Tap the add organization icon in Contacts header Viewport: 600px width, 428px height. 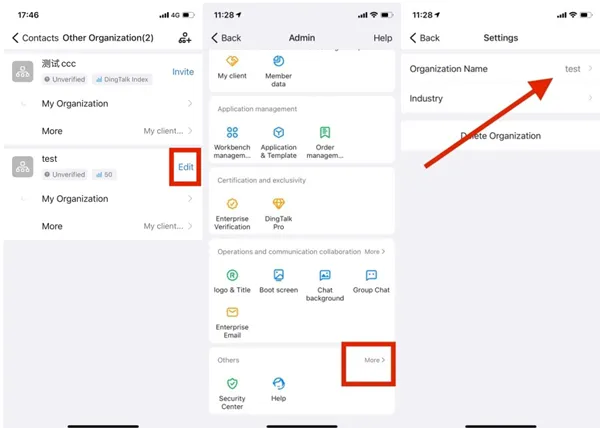185,38
